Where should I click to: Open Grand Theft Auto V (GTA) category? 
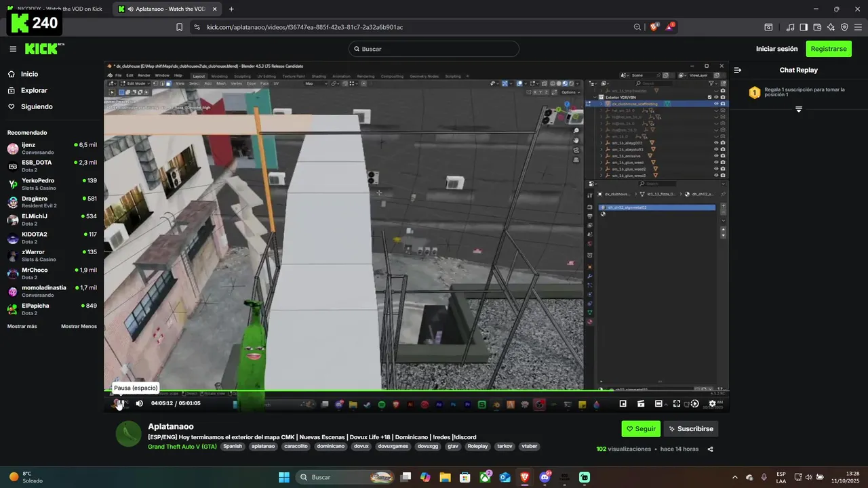coord(182,446)
